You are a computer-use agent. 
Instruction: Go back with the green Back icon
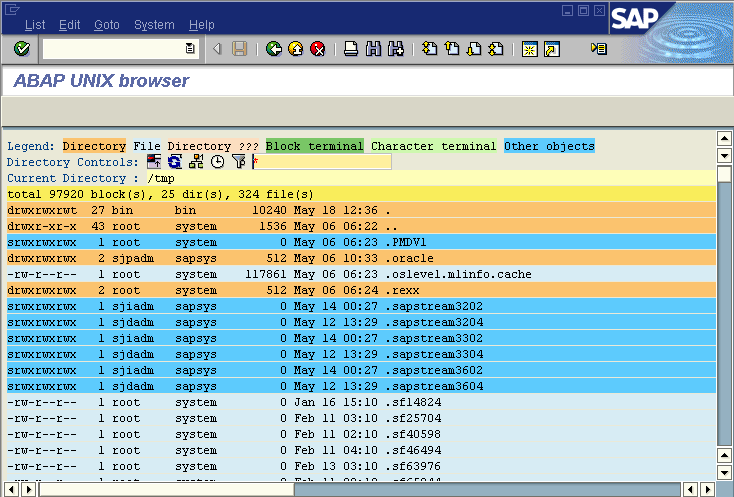pos(274,49)
